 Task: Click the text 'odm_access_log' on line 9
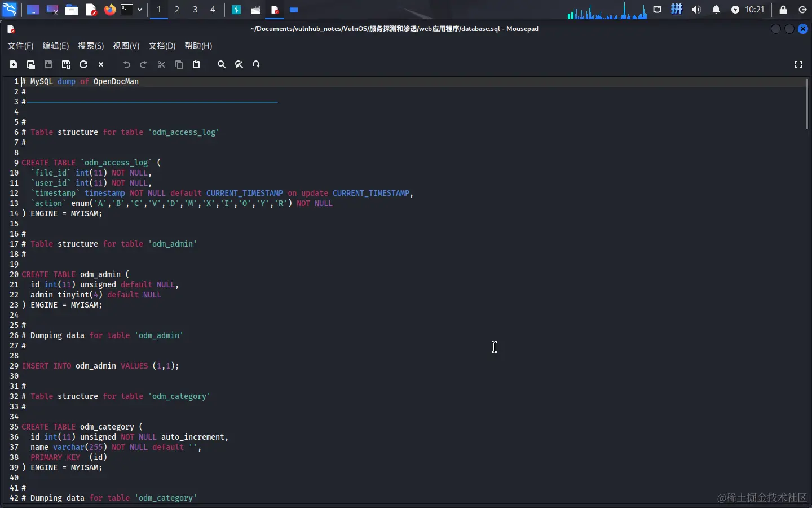(x=116, y=163)
